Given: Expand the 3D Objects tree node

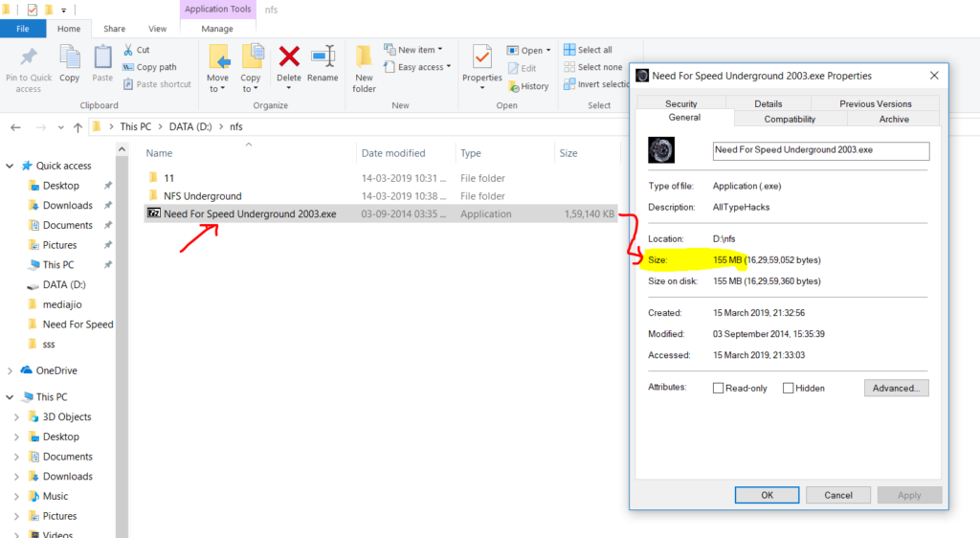Looking at the screenshot, I should [16, 417].
